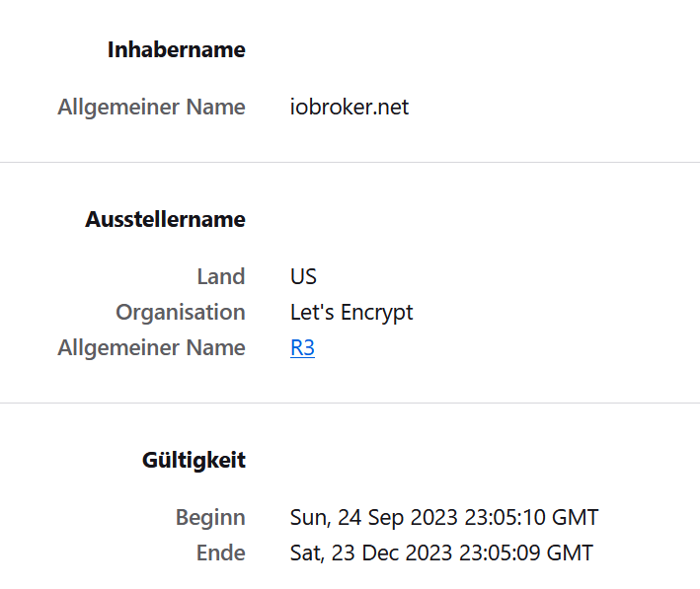This screenshot has width=700, height=589.
Task: Click the word Encrypt in the organisation value
Action: (x=377, y=313)
